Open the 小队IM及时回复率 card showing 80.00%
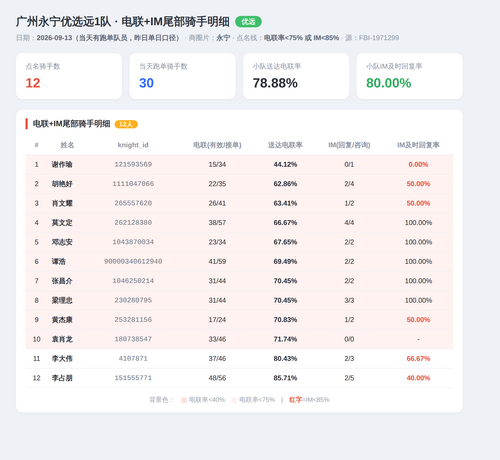Viewport: 500px width, 460px height. point(410,76)
